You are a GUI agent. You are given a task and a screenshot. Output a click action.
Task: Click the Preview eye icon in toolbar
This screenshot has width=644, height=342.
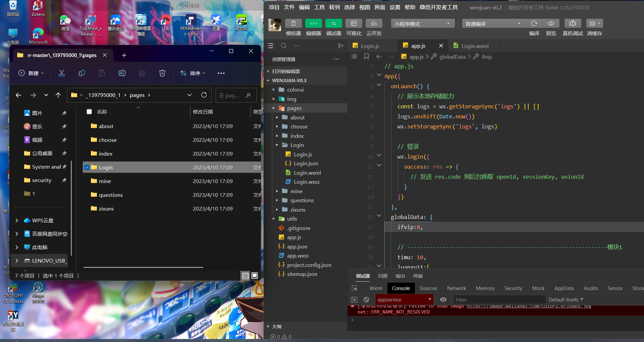[551, 23]
